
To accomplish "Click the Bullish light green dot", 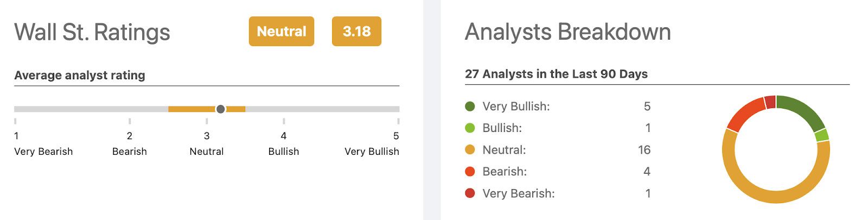I will [470, 128].
